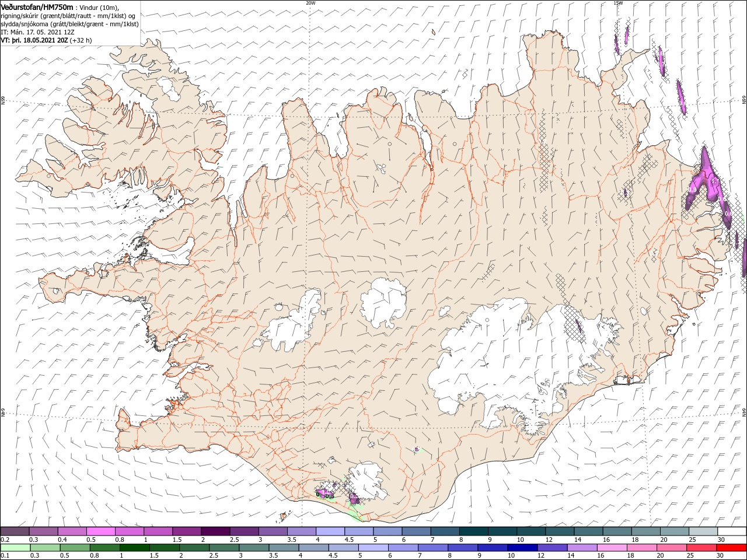Click the 20W longitude label
Image resolution: width=747 pixels, height=560 pixels.
(310, 3)
